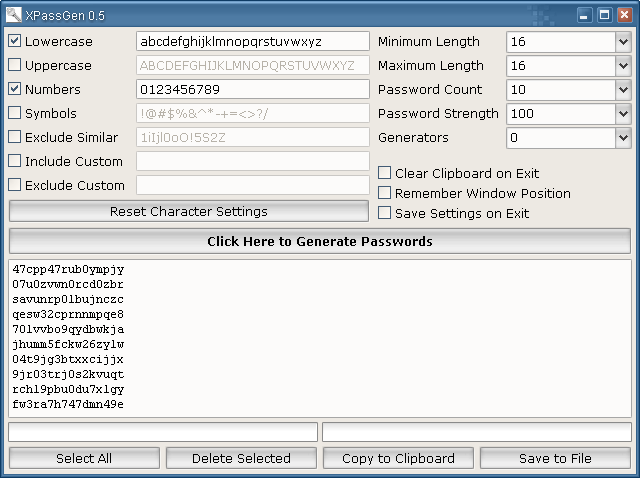Check Save Settings on Exit option

(x=384, y=213)
